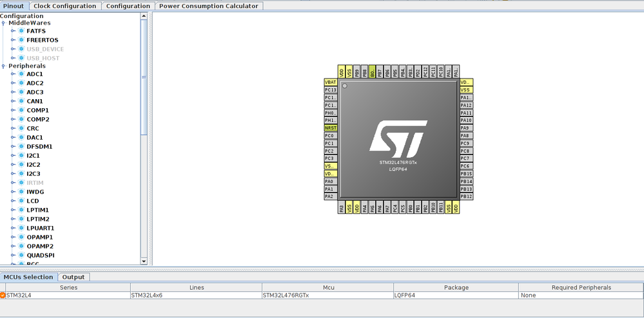
Task: Click the LCD peripheral icon
Action: tap(21, 201)
